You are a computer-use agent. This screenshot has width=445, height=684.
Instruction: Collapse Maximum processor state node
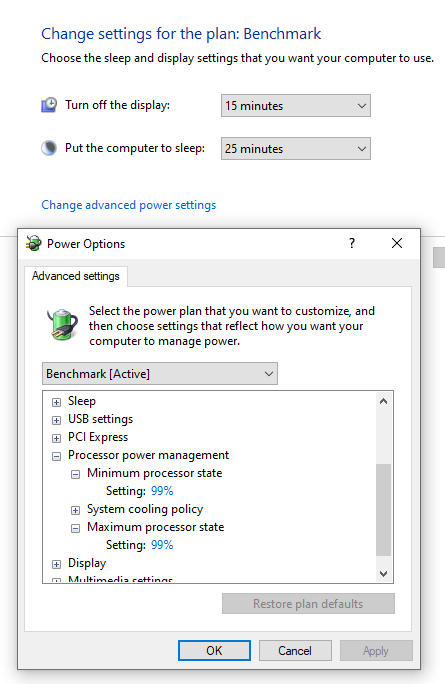(x=75, y=528)
